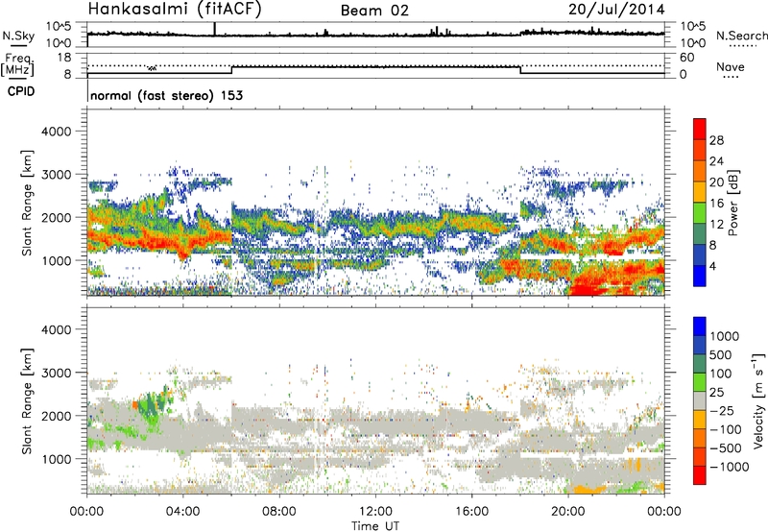Click the 3000 tick of the velocity panel
Screen dimensions: 768x532
tap(56, 373)
